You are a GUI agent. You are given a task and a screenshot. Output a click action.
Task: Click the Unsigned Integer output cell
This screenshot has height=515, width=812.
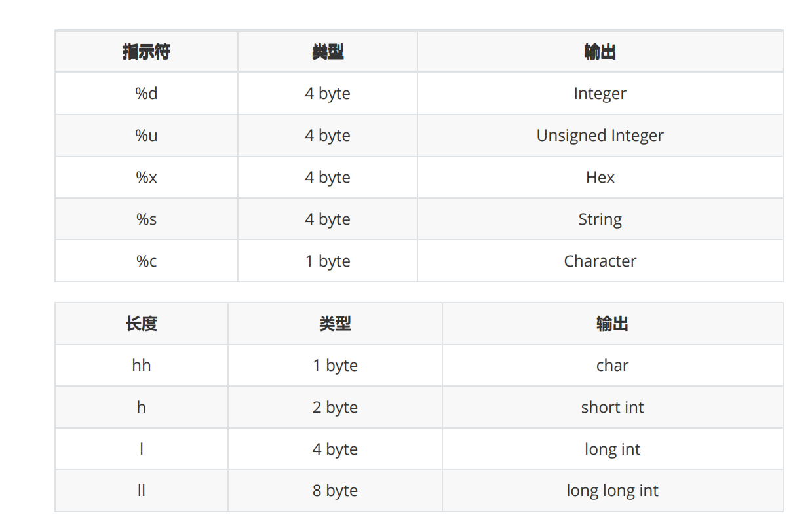600,136
